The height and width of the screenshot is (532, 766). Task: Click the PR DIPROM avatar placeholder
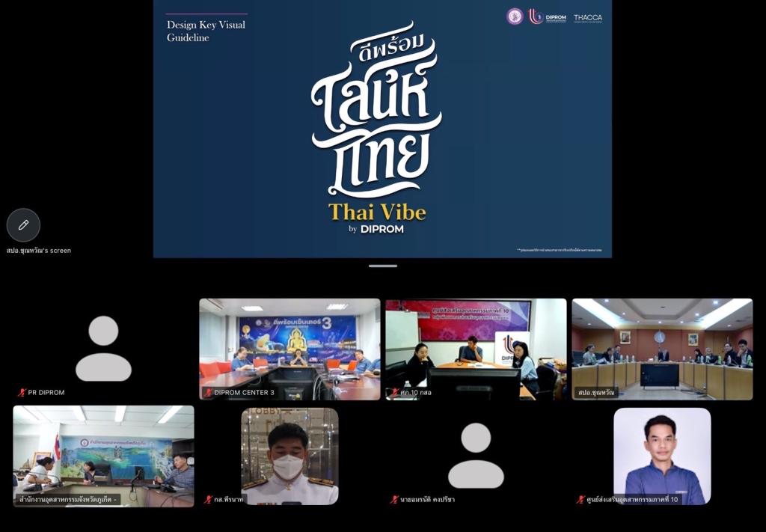click(x=103, y=349)
